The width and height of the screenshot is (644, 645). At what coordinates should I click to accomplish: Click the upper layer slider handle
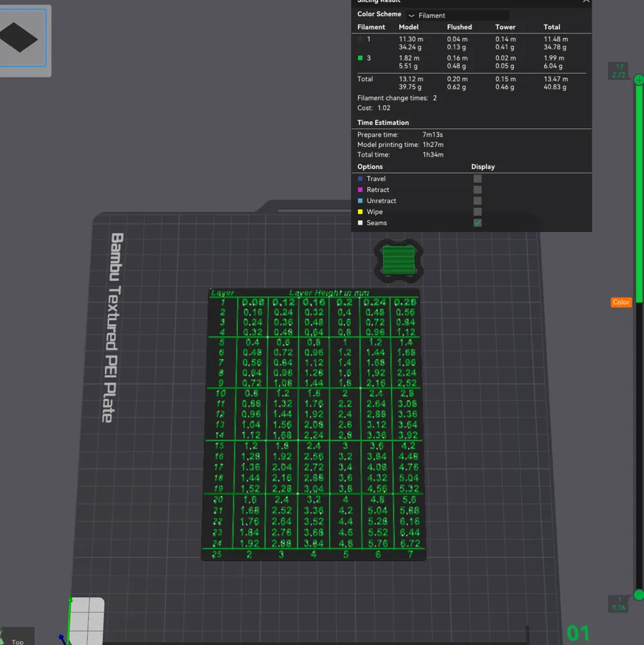pyautogui.click(x=639, y=80)
